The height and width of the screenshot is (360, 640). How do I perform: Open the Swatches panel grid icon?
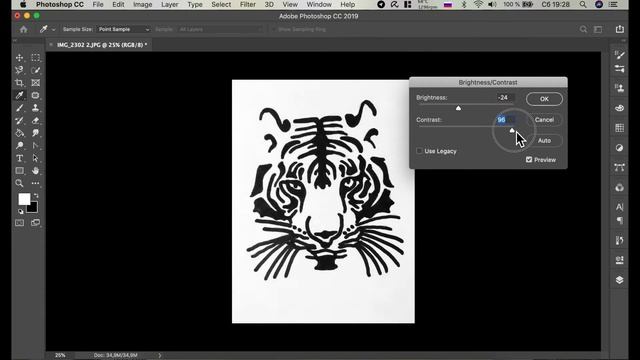click(x=619, y=128)
